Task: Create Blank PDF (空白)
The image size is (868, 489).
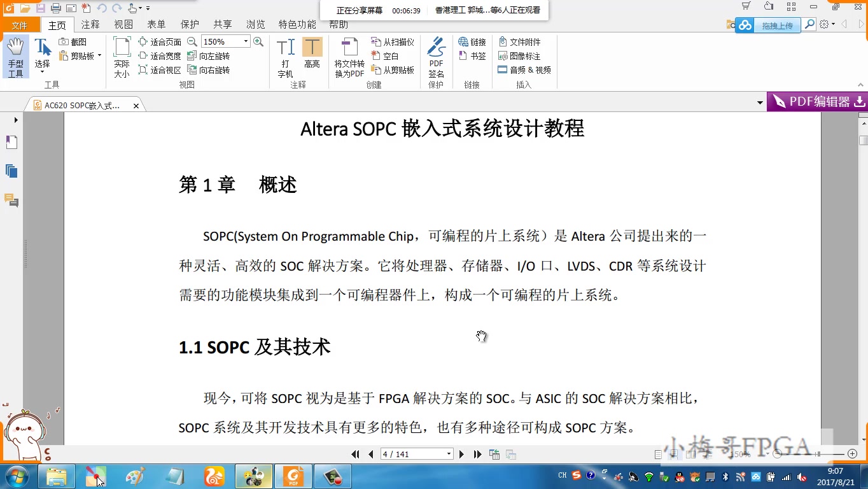Action: (386, 56)
